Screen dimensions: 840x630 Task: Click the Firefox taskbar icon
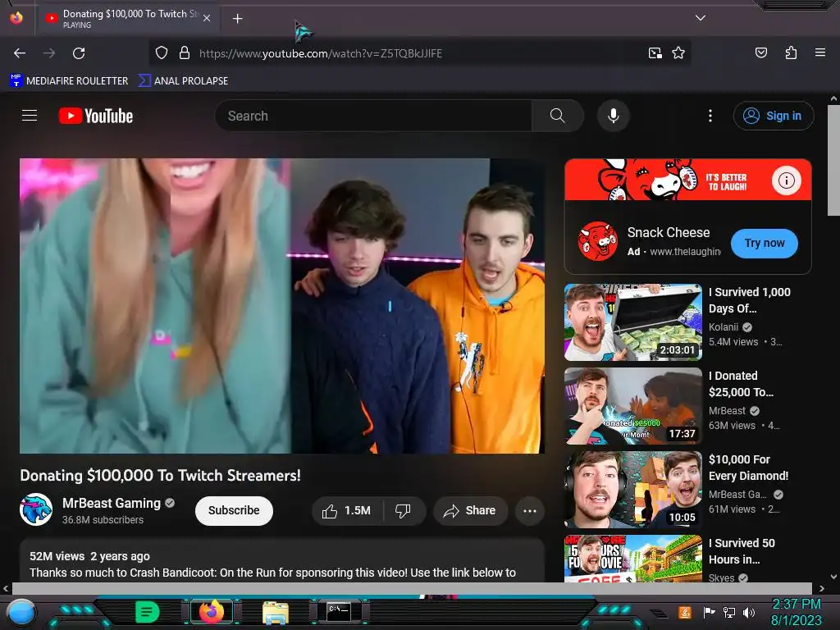click(212, 611)
